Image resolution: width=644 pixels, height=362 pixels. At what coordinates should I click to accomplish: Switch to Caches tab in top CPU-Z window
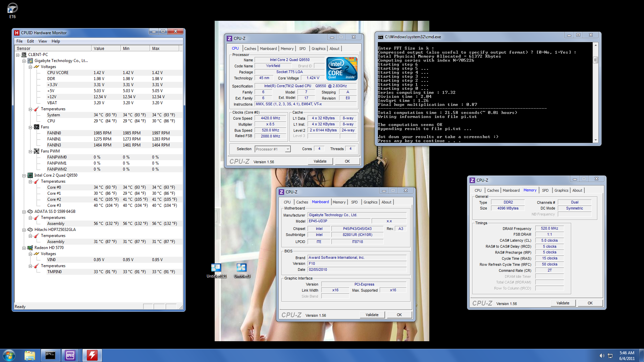point(250,49)
